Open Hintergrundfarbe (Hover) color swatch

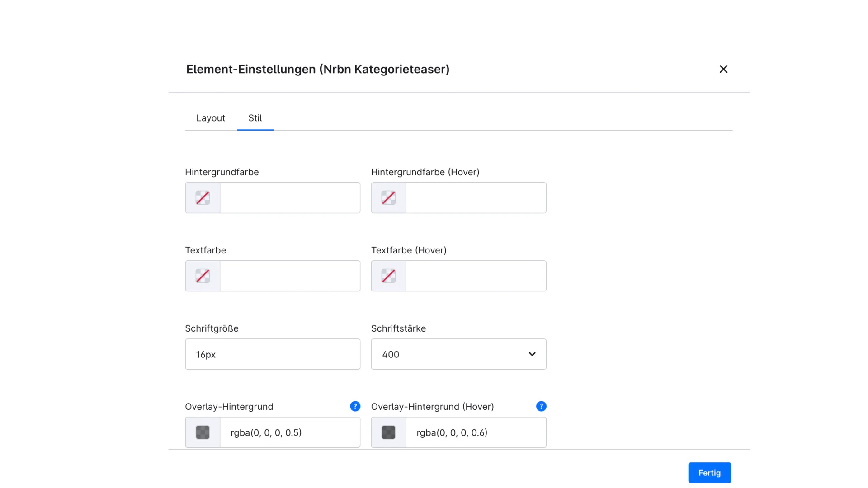(388, 198)
